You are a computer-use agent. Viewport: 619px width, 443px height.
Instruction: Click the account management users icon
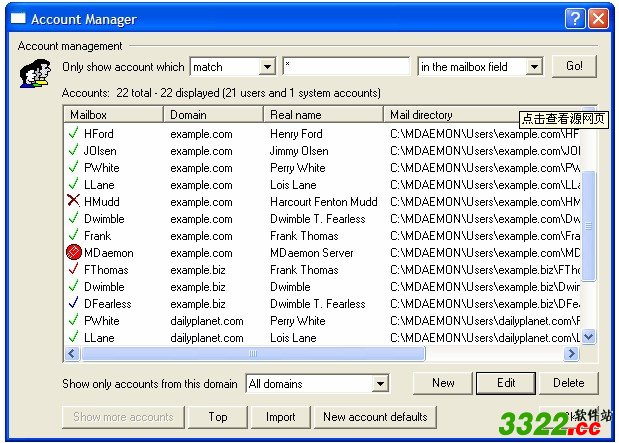tap(36, 73)
